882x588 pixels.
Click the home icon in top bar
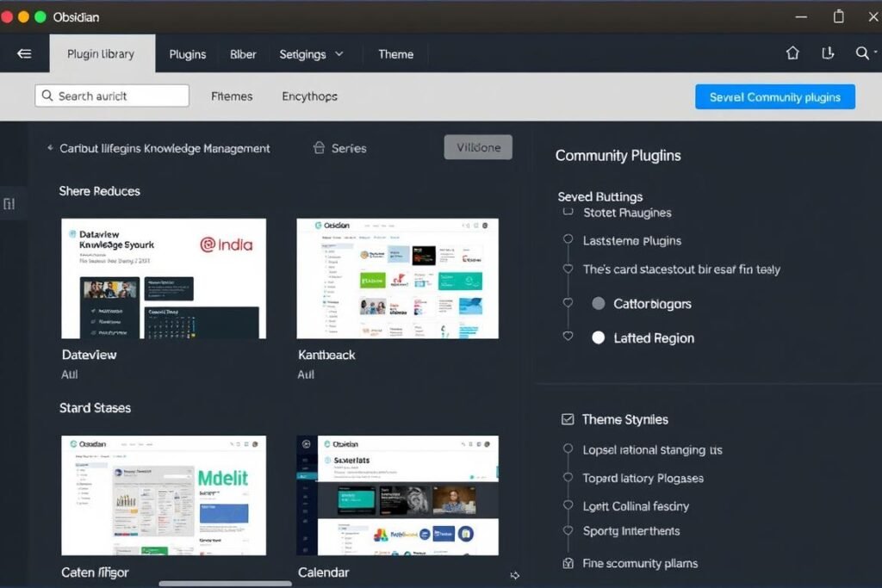point(792,53)
